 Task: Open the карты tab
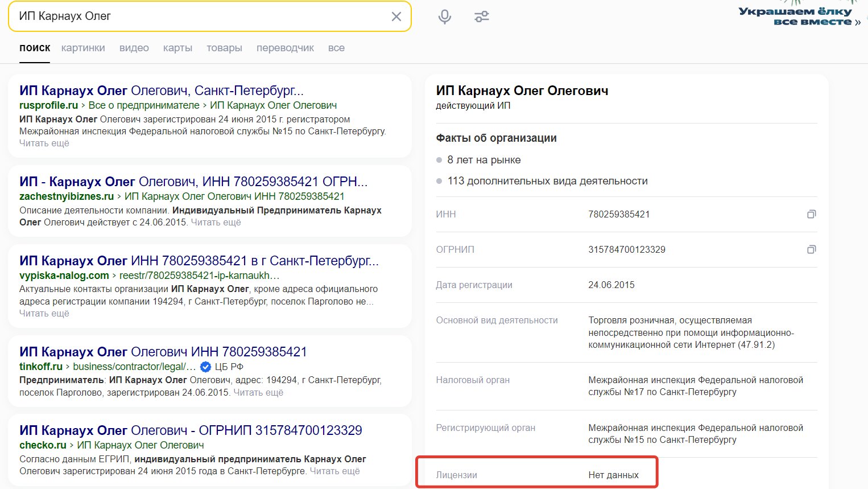(x=177, y=48)
